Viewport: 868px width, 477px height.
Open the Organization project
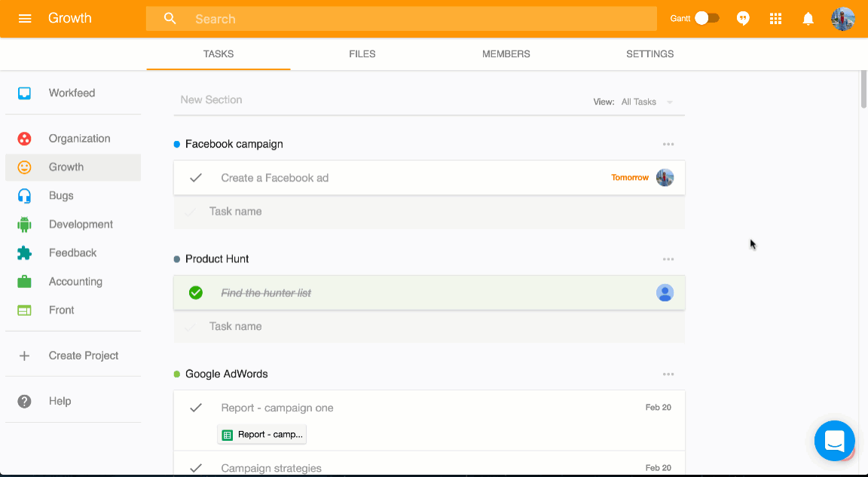73,139
